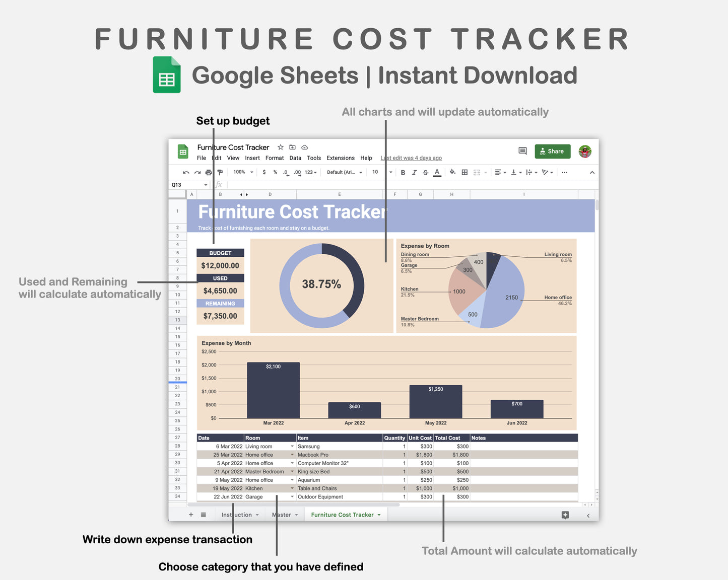Open the fill color paint bucket
The image size is (728, 580).
pos(452,172)
